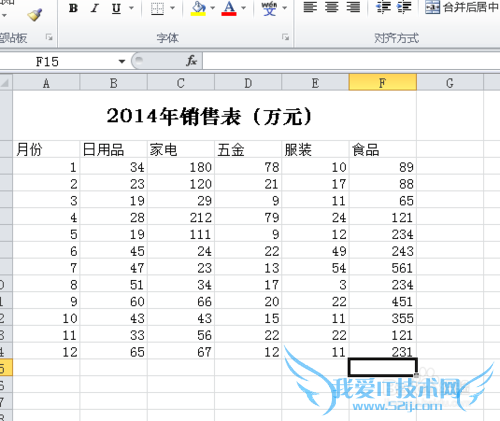Select the 食品 header cell

coord(383,149)
